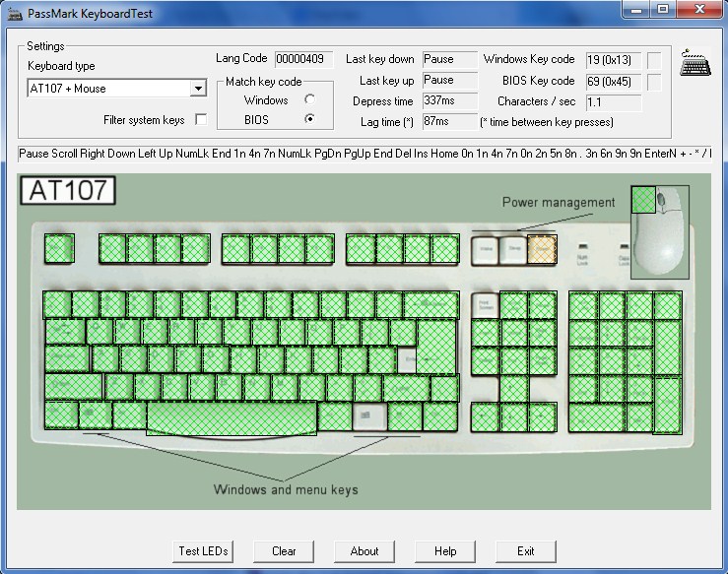Click the spacebar on keyboard image
The width and height of the screenshot is (728, 574).
coord(232,418)
